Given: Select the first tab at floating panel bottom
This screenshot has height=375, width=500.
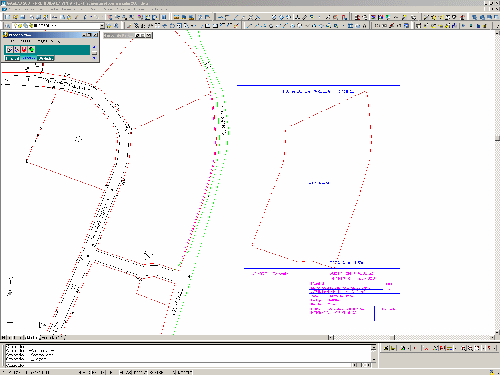Looking at the screenshot, I should [x=12, y=58].
